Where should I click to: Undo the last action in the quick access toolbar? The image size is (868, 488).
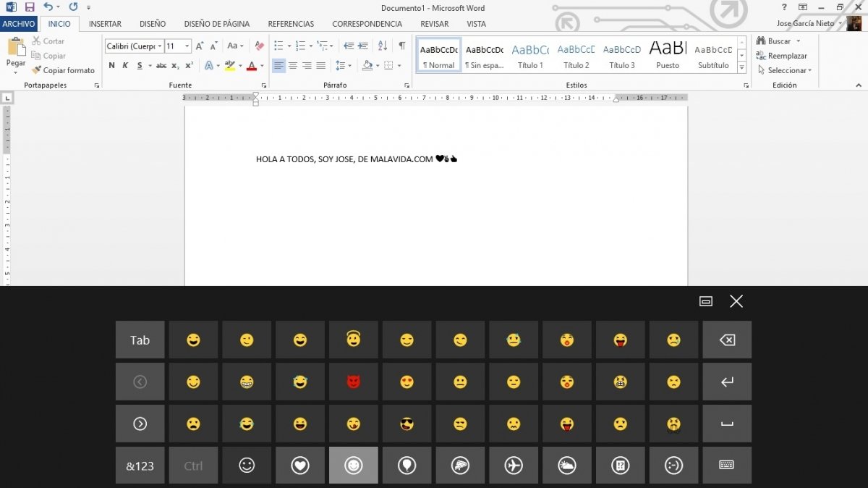click(x=47, y=7)
